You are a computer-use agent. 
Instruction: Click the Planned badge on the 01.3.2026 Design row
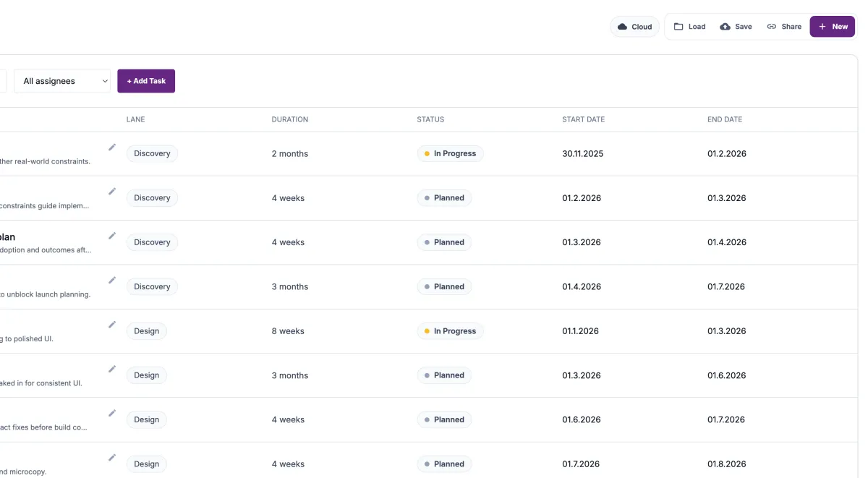(x=443, y=375)
